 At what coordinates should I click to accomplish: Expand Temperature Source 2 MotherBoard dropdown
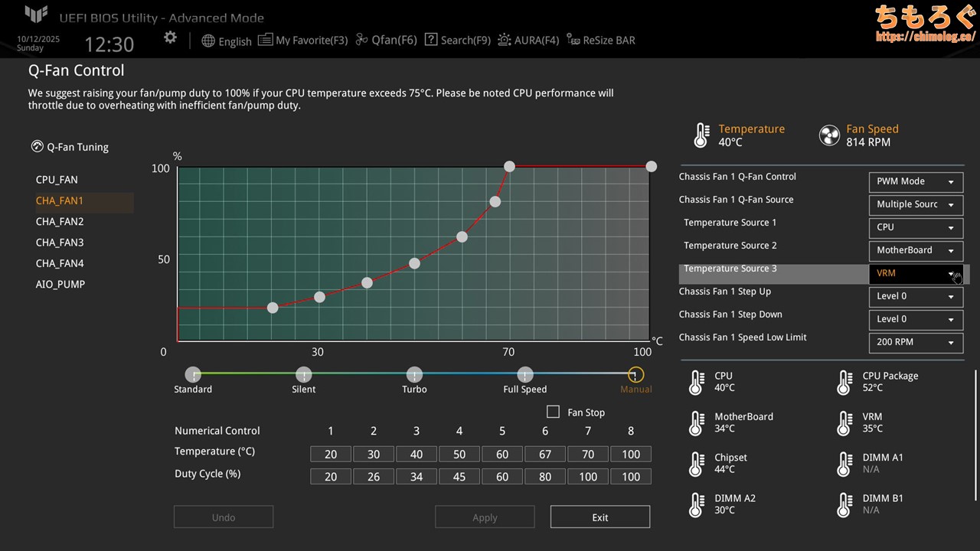pos(916,250)
